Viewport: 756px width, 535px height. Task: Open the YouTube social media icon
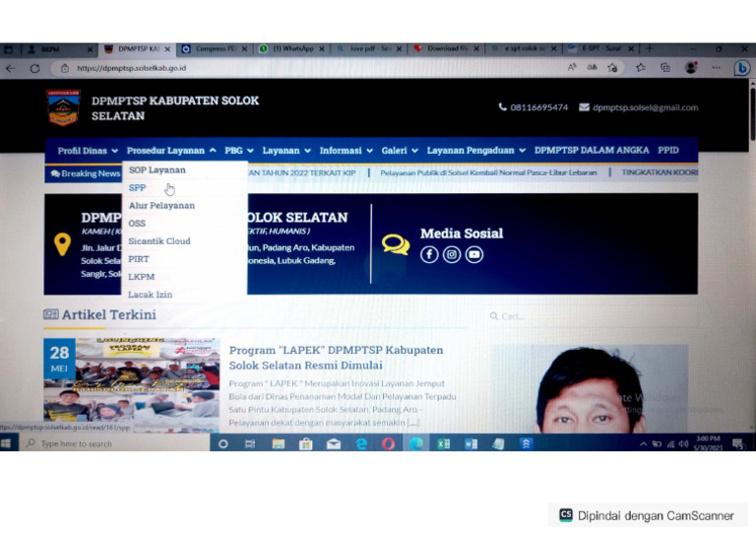coord(473,254)
